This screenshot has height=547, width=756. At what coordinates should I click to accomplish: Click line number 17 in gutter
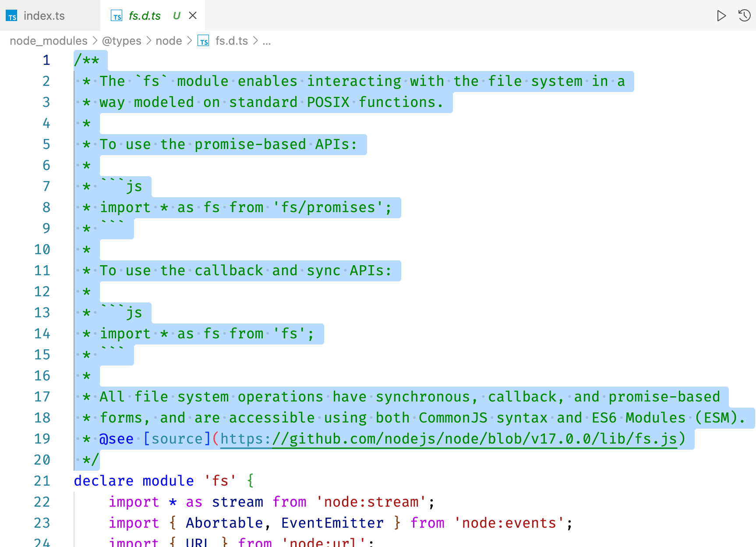[x=42, y=397]
